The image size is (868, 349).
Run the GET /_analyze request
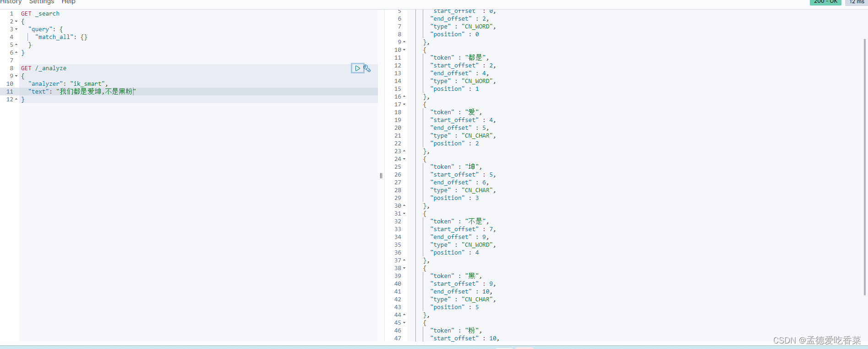click(357, 68)
